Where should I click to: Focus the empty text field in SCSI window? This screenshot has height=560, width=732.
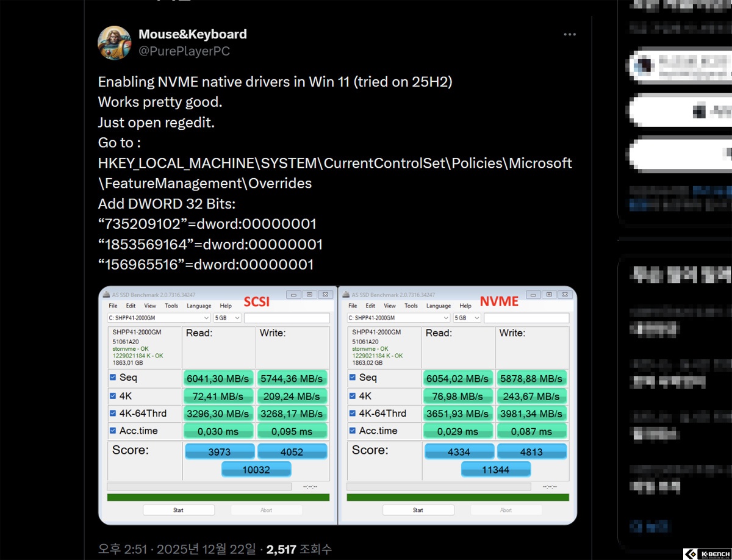[x=287, y=318]
